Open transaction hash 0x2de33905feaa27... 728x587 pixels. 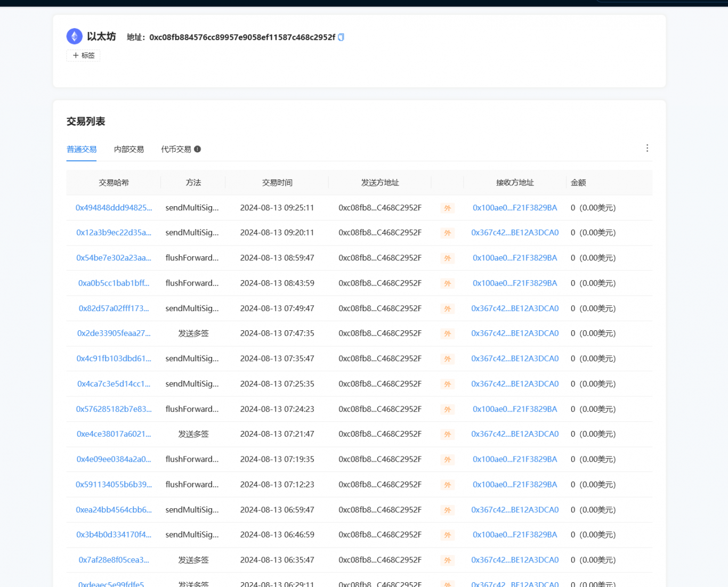[x=114, y=333]
